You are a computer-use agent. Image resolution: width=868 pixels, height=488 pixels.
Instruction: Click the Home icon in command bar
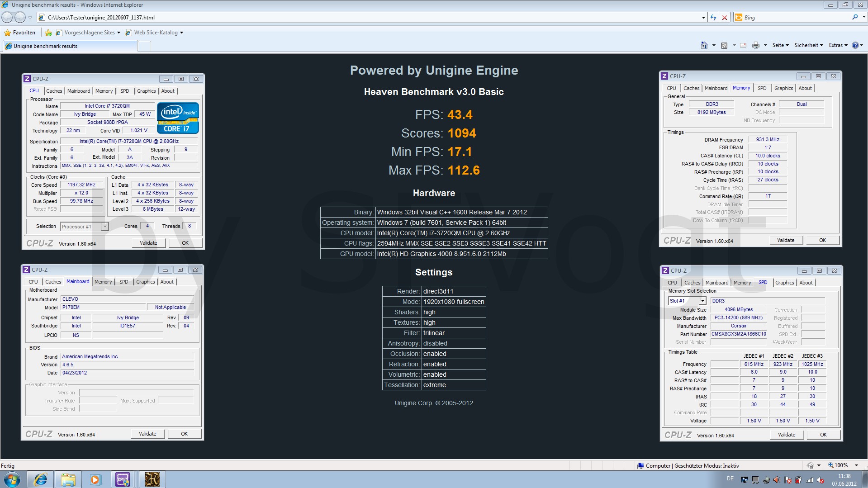click(x=704, y=45)
